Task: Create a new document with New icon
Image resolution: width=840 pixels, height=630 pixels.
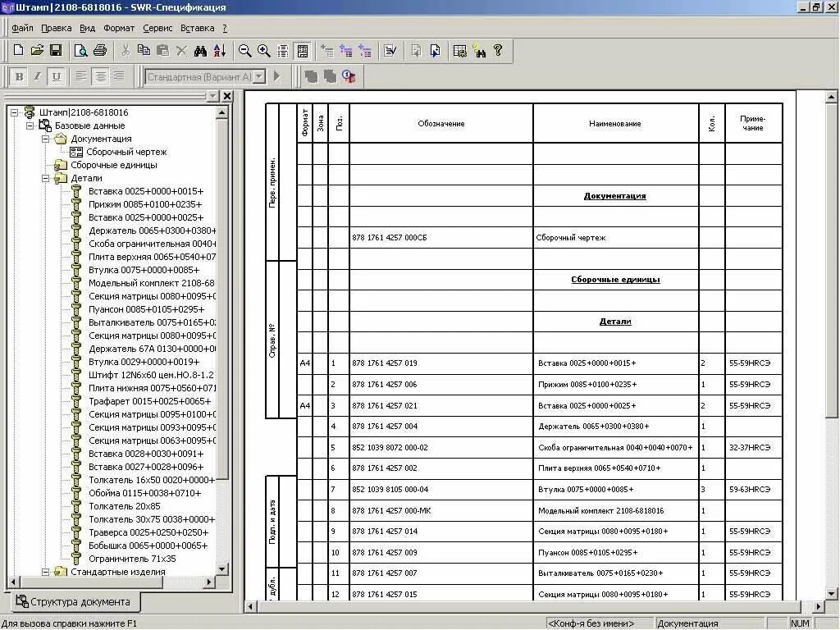Action: [x=18, y=51]
